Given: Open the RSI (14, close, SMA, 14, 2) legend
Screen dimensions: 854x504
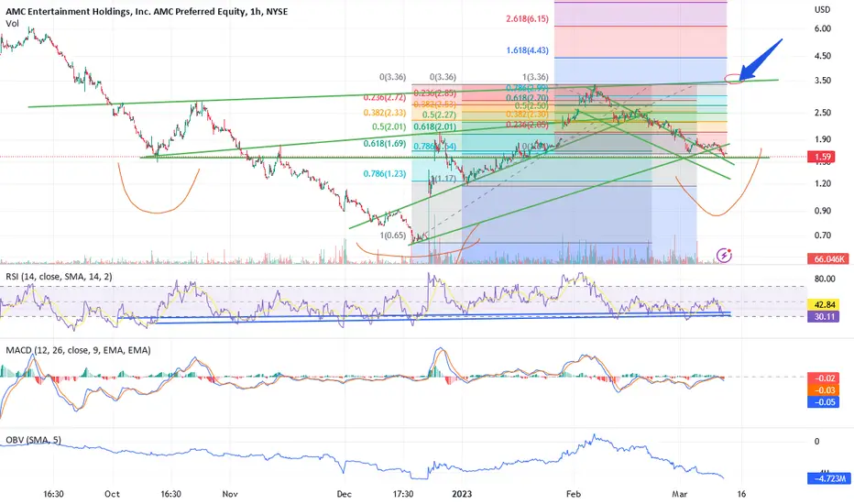Looking at the screenshot, I should click(59, 277).
